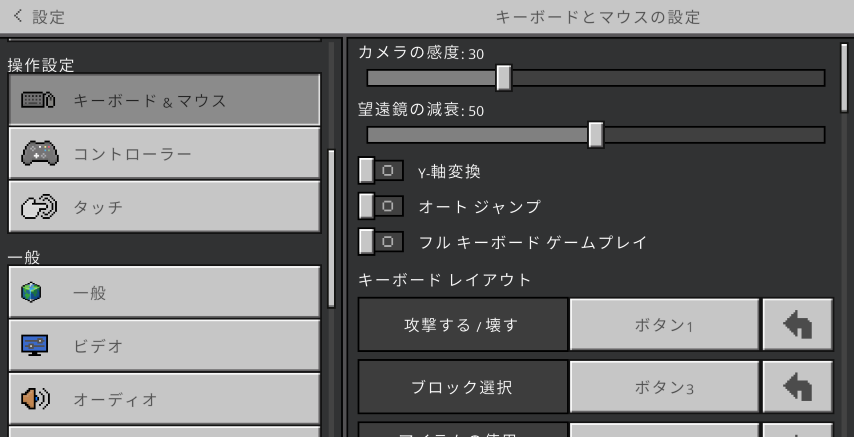Click the キーボード レイアウト heading
Viewport: 854px width, 437px height.
point(444,280)
